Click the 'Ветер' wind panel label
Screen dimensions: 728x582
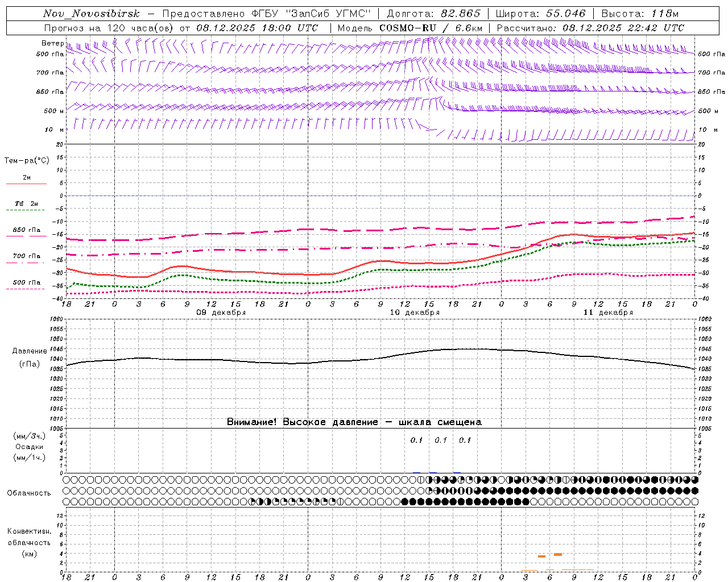52,43
